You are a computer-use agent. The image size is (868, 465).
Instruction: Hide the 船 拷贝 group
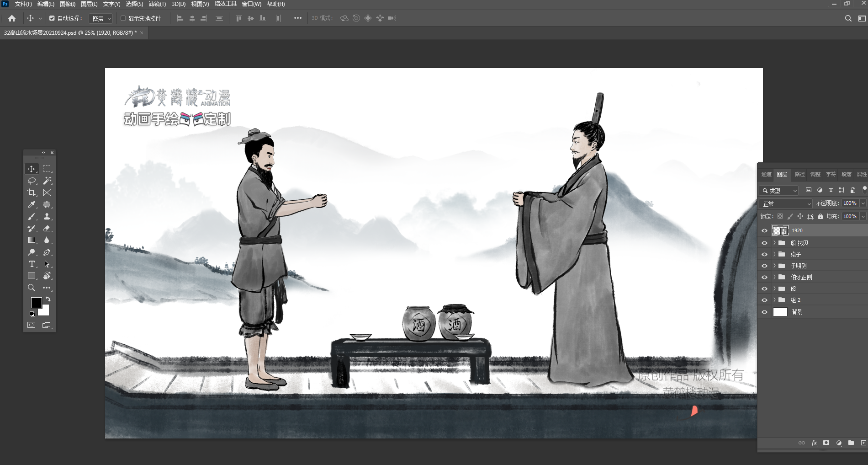(764, 243)
